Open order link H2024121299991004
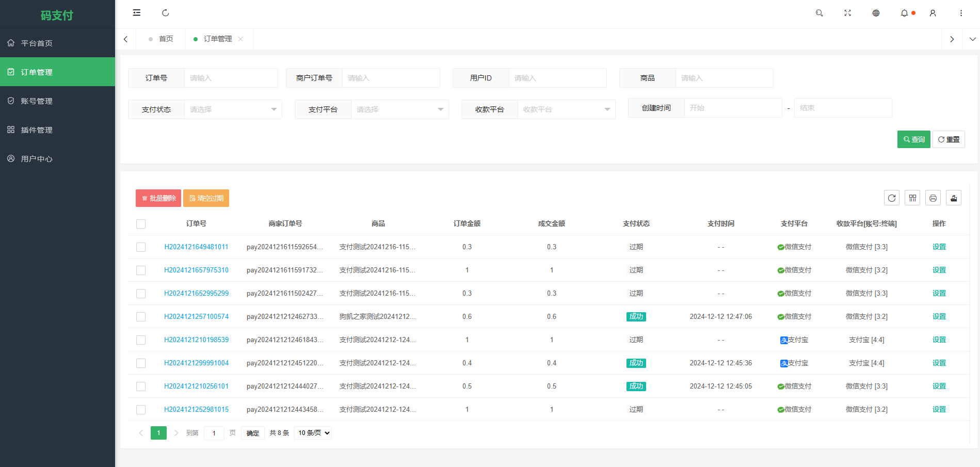This screenshot has height=467, width=980. click(196, 363)
